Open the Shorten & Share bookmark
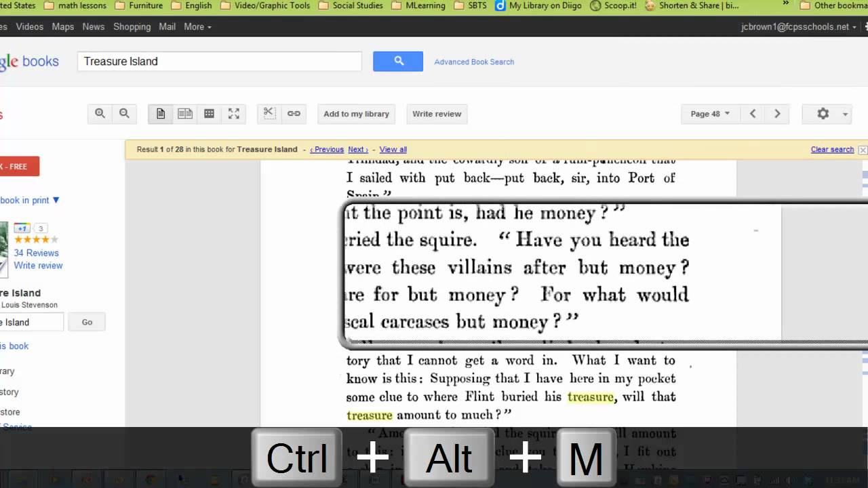The width and height of the screenshot is (868, 488). tap(692, 5)
